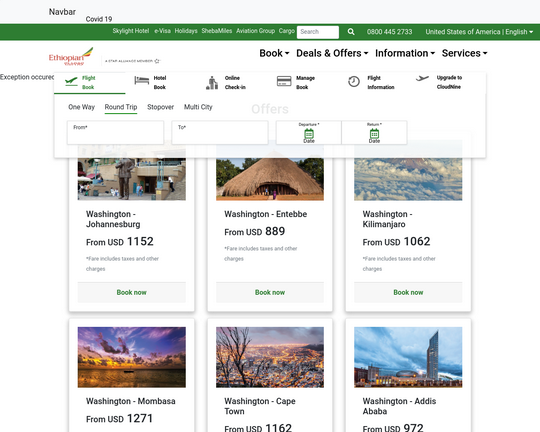This screenshot has height=432, width=540.
Task: Click the Washington - Cape Town title
Action: click(x=260, y=406)
